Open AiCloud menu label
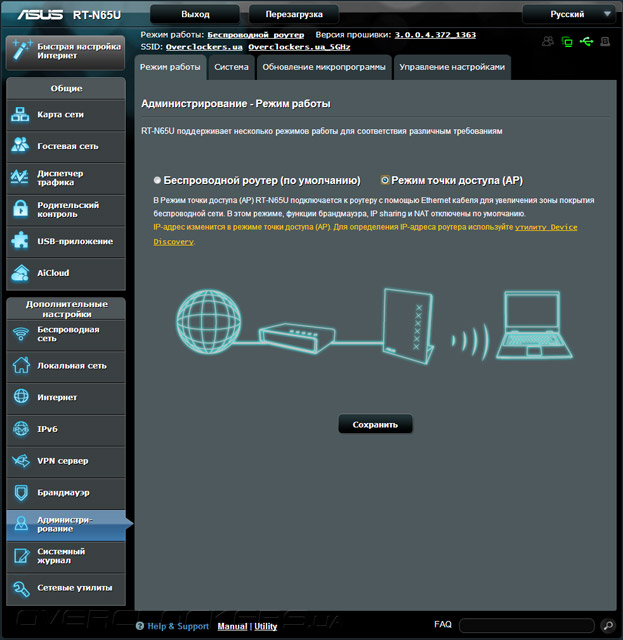 click(x=53, y=273)
